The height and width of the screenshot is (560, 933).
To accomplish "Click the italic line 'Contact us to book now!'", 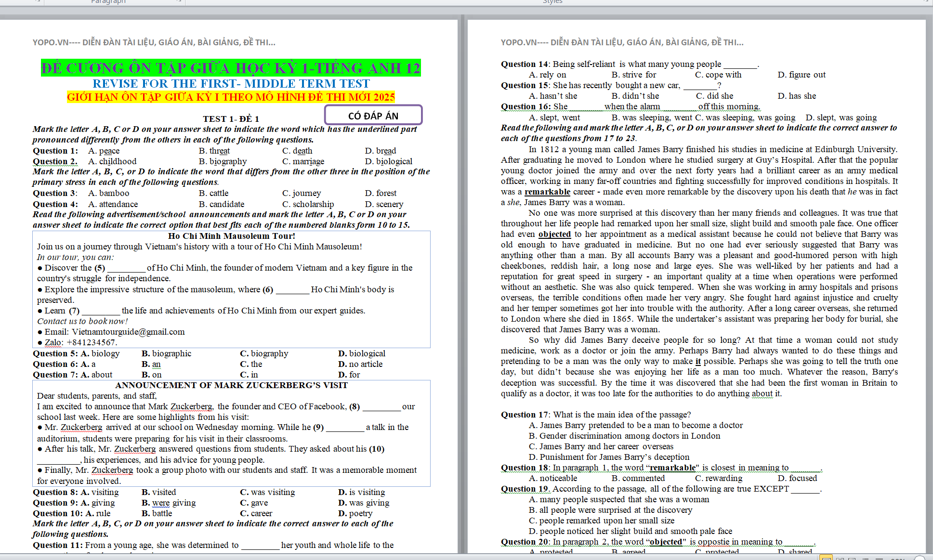I will pos(82,321).
